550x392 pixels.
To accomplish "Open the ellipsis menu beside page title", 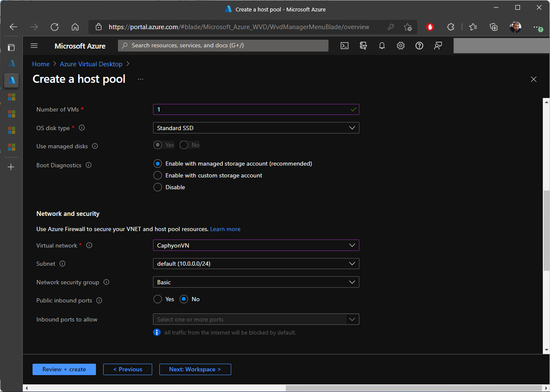I will pos(141,79).
